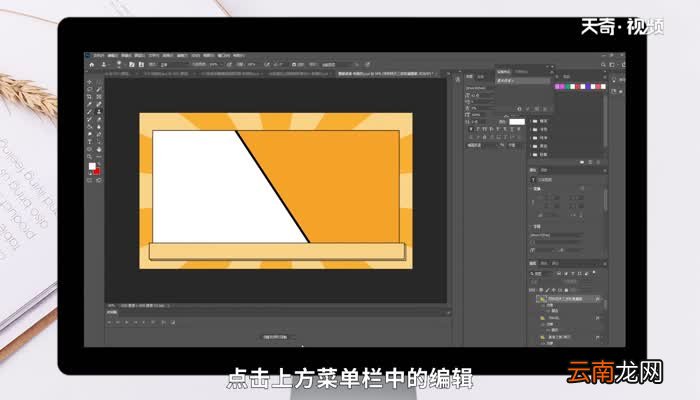Click the white foreground color swatch
Screen dimensions: 700x400
click(x=92, y=166)
